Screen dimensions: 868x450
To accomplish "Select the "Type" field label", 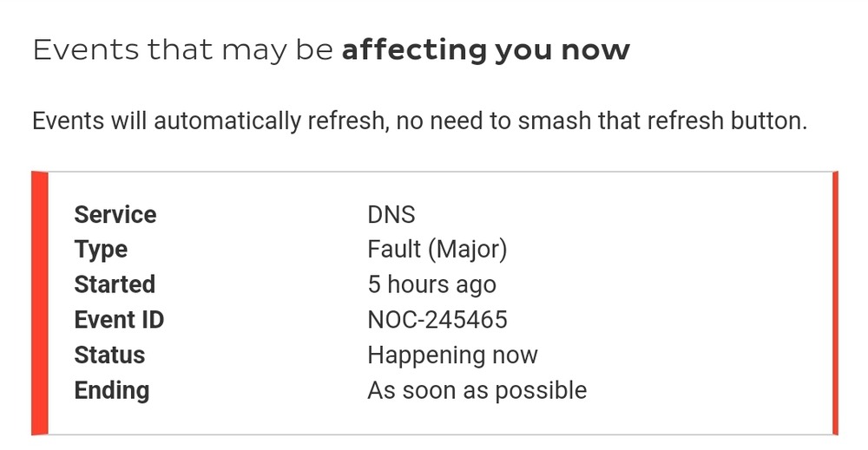I will click(101, 250).
